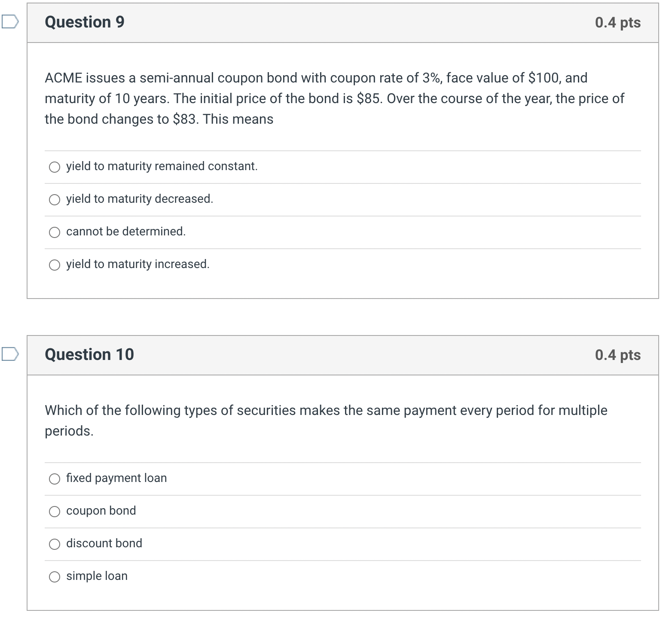Select 'discount bond' answer

pyautogui.click(x=54, y=544)
